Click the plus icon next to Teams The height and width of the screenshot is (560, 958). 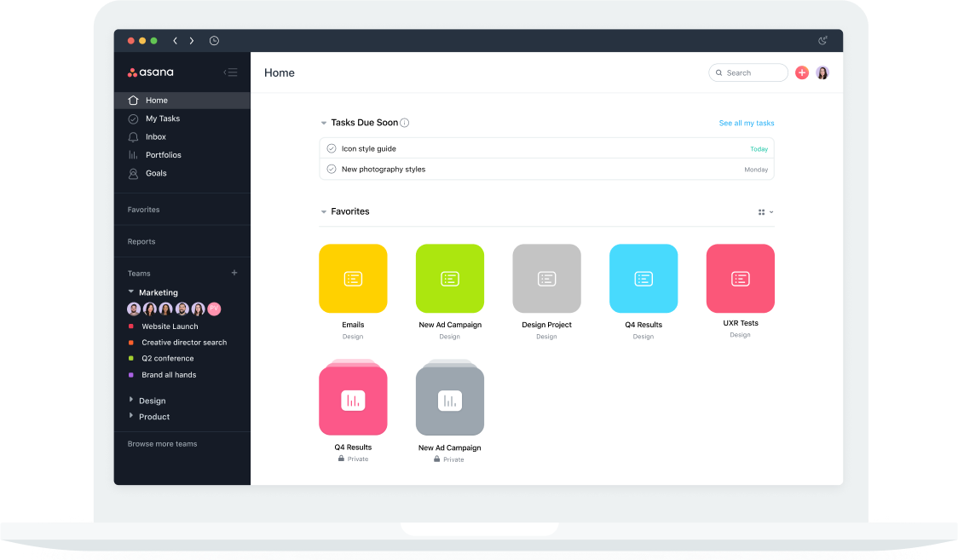point(234,273)
